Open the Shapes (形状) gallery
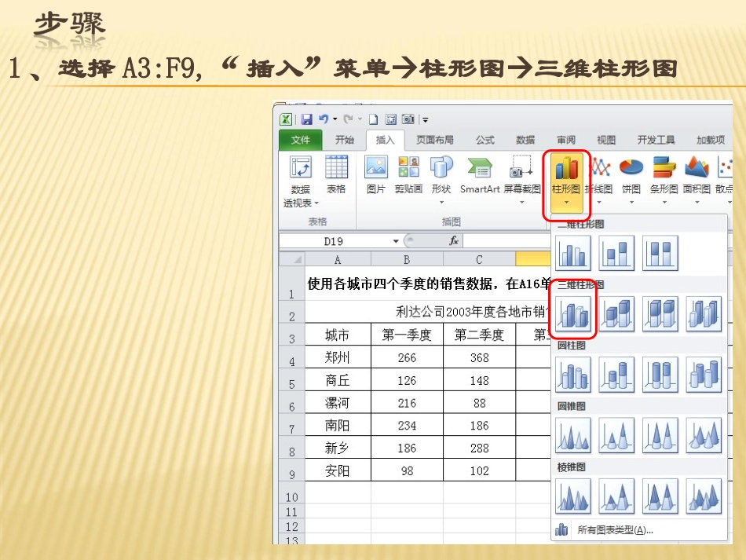The image size is (746, 560). tap(441, 180)
